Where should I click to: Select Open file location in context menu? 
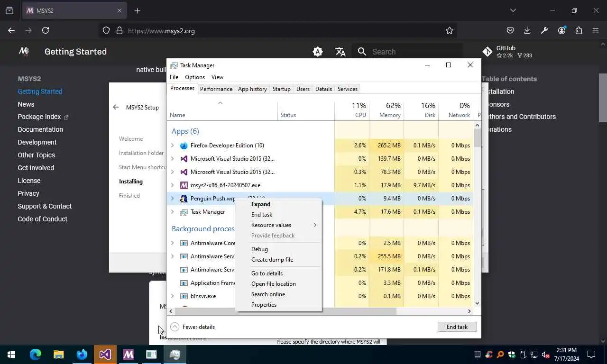point(278,284)
